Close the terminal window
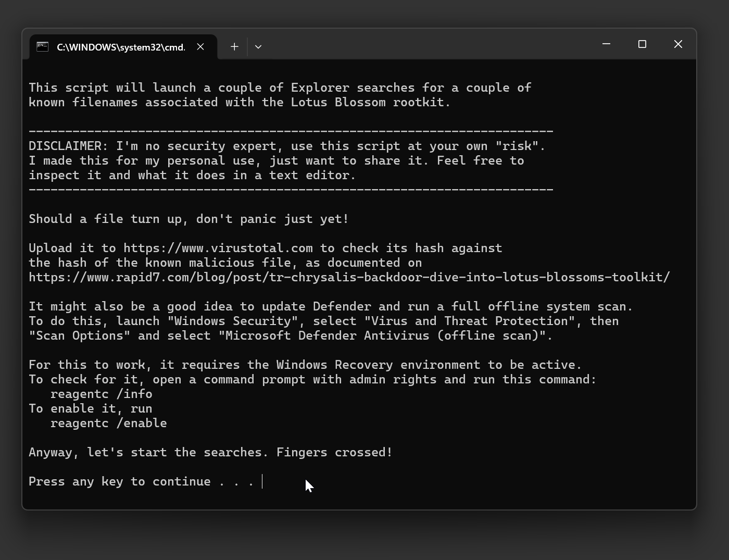 (x=678, y=44)
